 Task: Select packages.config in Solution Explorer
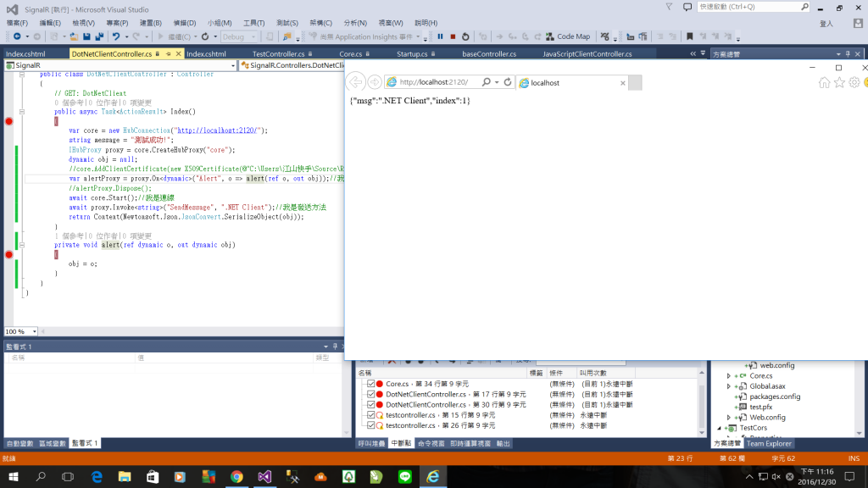pos(775,396)
